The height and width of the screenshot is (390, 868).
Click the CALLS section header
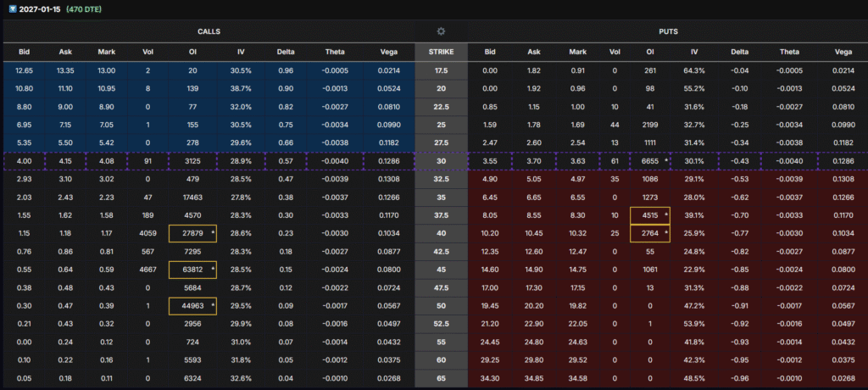pos(208,31)
